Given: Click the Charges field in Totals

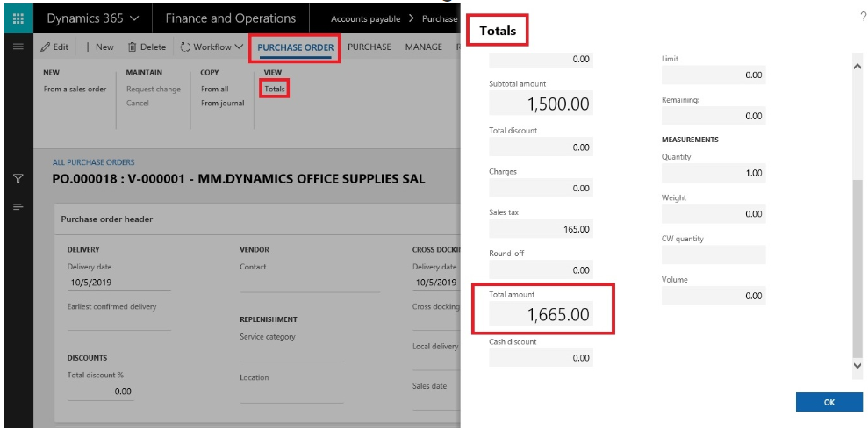Looking at the screenshot, I should [x=541, y=188].
